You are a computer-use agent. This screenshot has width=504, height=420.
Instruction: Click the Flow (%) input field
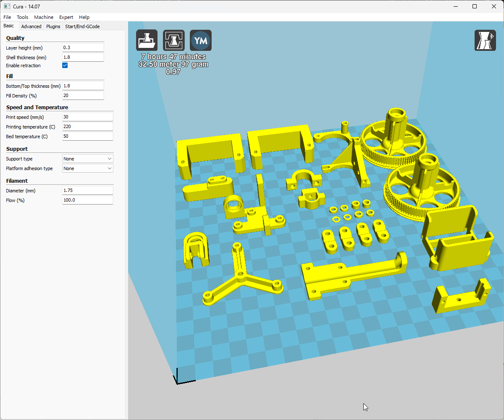pos(87,200)
